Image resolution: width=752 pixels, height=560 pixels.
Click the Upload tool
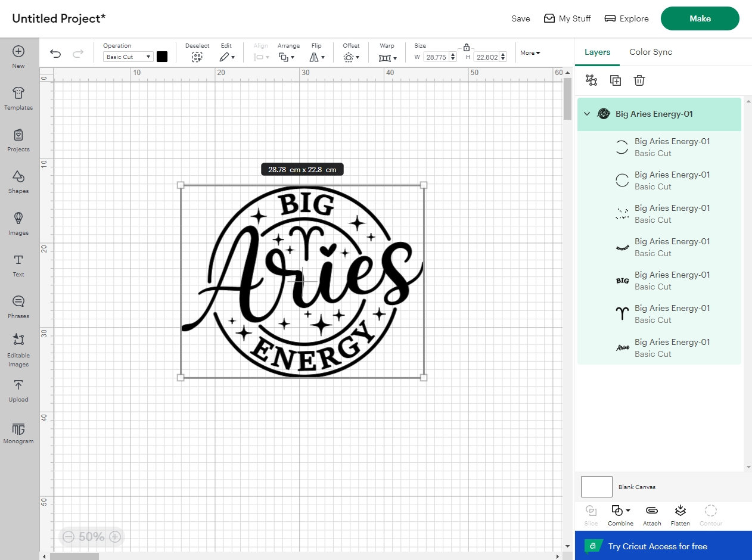tap(18, 391)
